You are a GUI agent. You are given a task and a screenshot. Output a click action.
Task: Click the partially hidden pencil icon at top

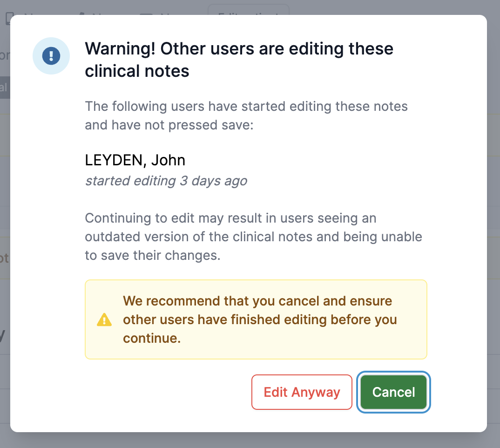[81, 14]
